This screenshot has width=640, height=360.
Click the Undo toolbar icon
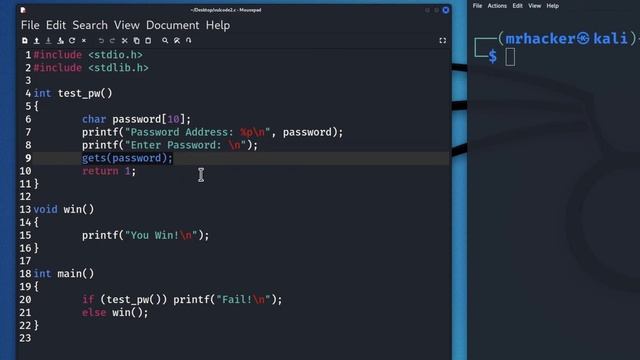pos(101,41)
